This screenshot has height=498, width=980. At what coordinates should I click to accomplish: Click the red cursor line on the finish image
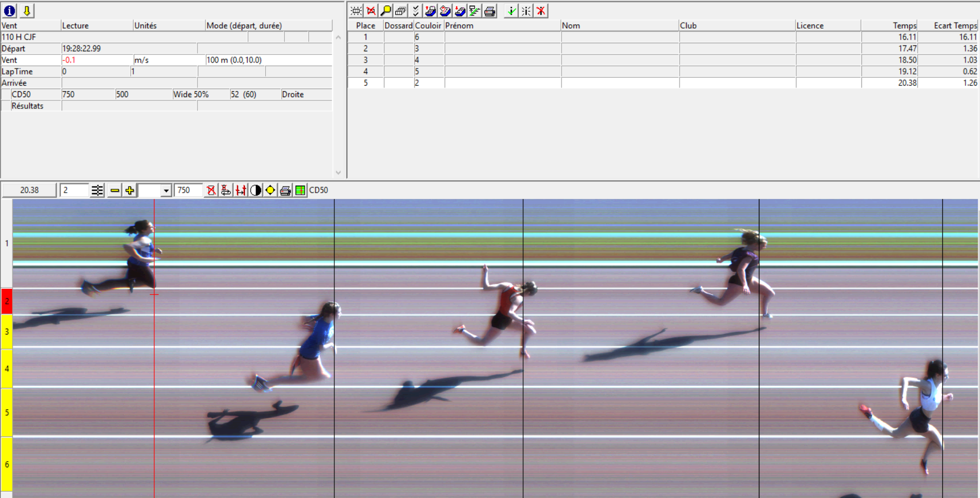(154, 349)
